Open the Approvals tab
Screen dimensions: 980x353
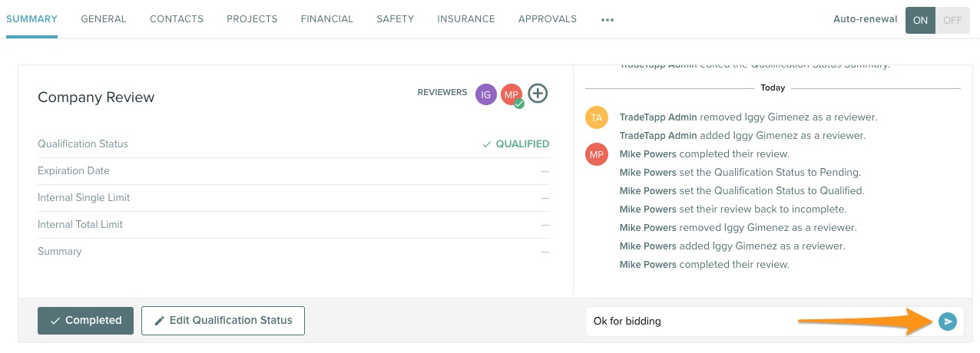(x=548, y=19)
